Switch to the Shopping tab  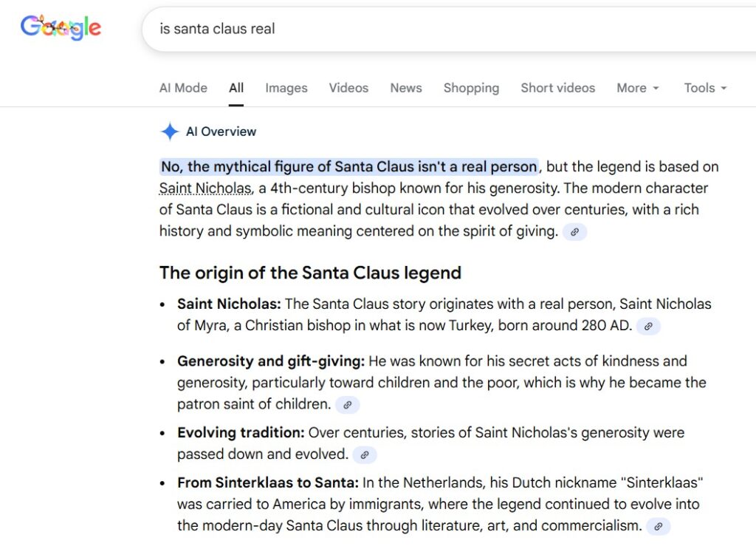tap(471, 88)
